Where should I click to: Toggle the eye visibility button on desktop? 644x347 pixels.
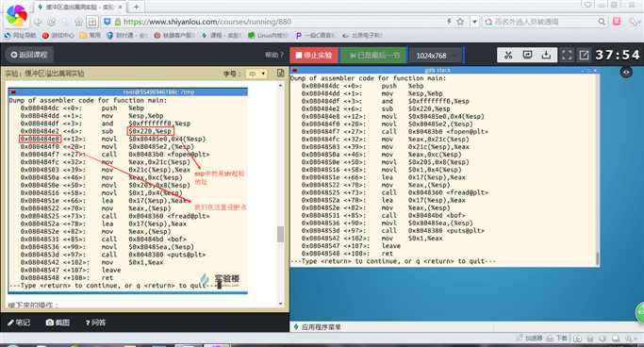pyautogui.click(x=626, y=73)
